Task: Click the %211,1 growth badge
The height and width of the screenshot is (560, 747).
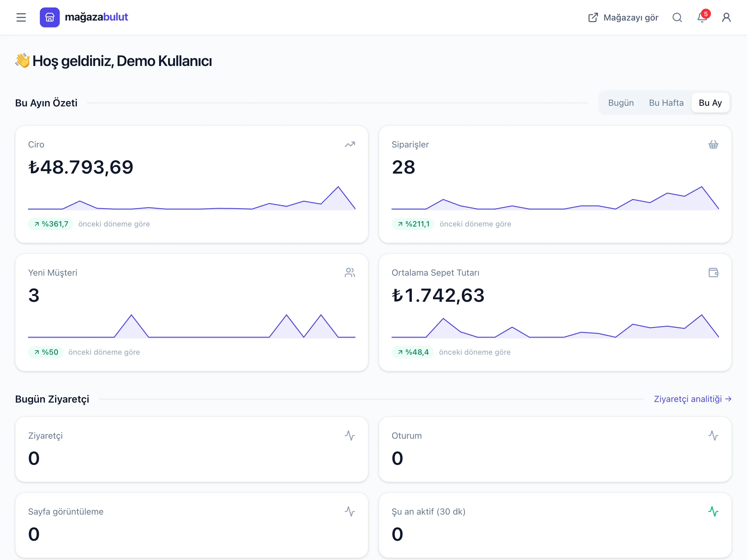Action: 413,224
